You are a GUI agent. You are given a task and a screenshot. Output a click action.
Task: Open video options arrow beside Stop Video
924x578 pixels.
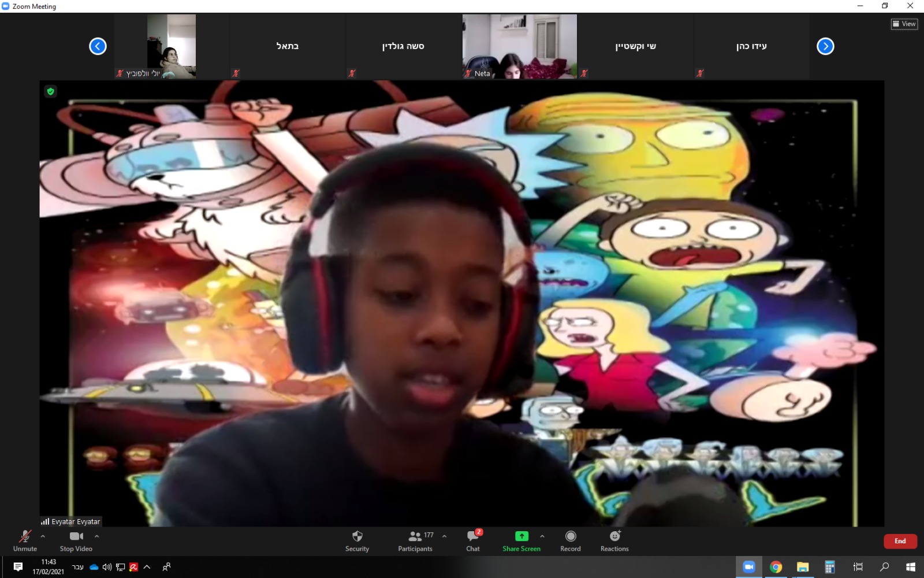point(96,536)
